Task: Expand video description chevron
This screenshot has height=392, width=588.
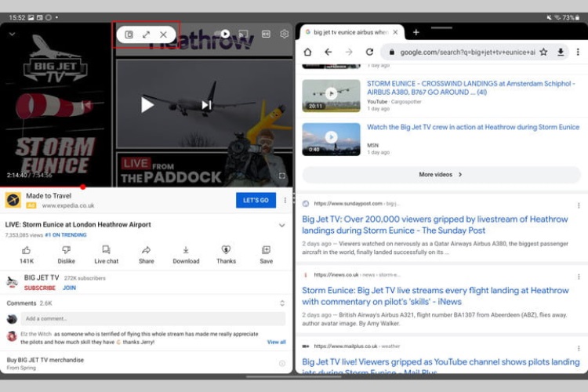Action: pyautogui.click(x=282, y=225)
